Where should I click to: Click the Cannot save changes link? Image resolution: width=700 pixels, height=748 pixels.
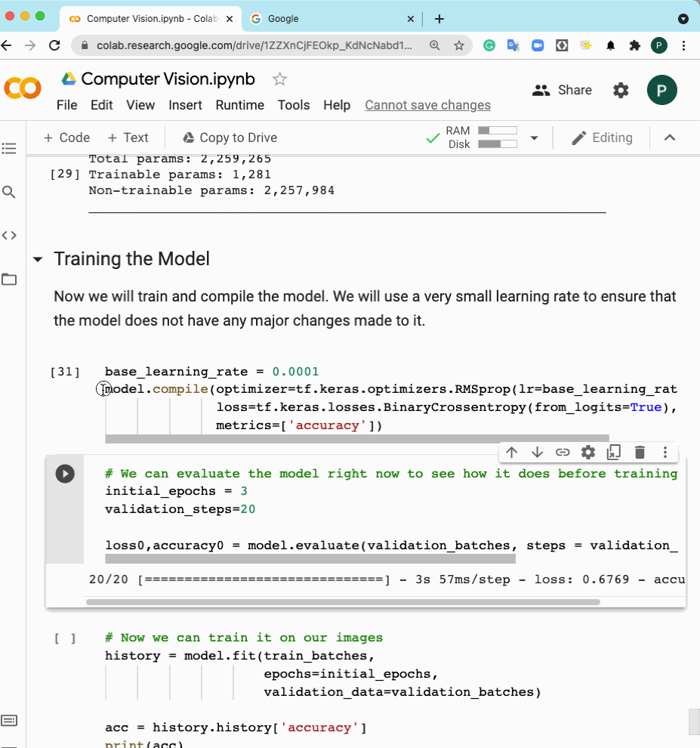[427, 105]
